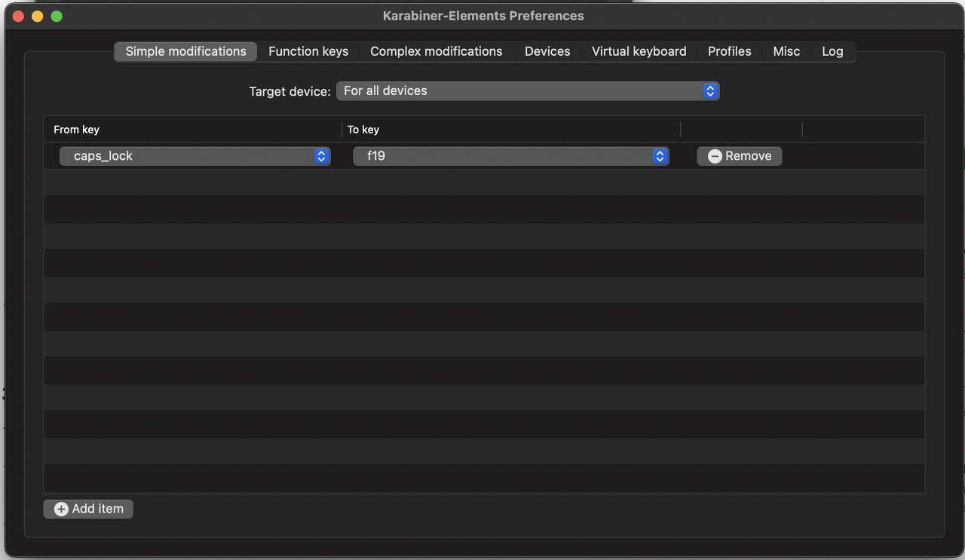The width and height of the screenshot is (965, 560).
Task: Switch to the Misc tab
Action: coord(786,51)
